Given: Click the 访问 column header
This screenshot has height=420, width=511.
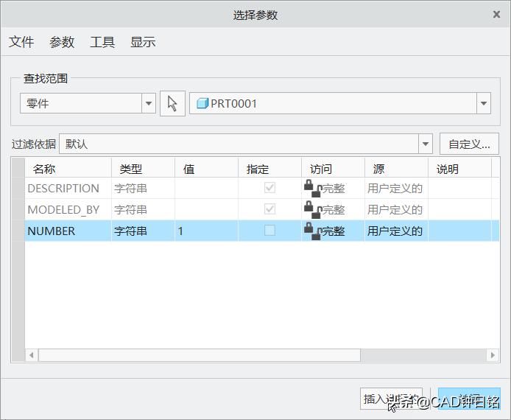Looking at the screenshot, I should (x=333, y=169).
